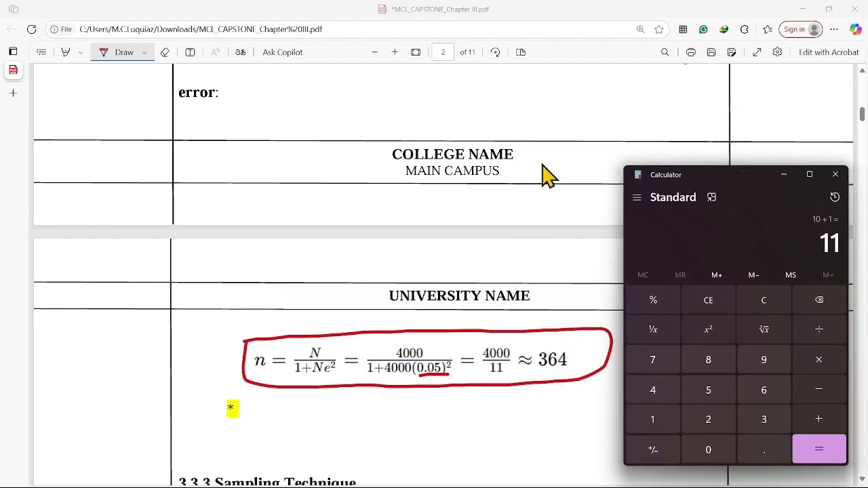Click the Calculator plus/minus sign key
868x488 pixels.
653,449
